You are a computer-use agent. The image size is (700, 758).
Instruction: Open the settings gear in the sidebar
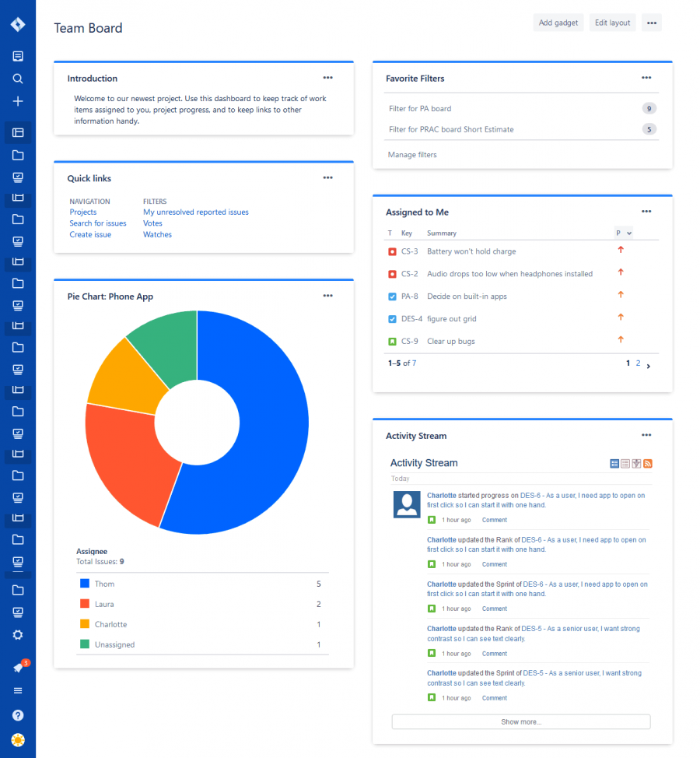point(18,634)
